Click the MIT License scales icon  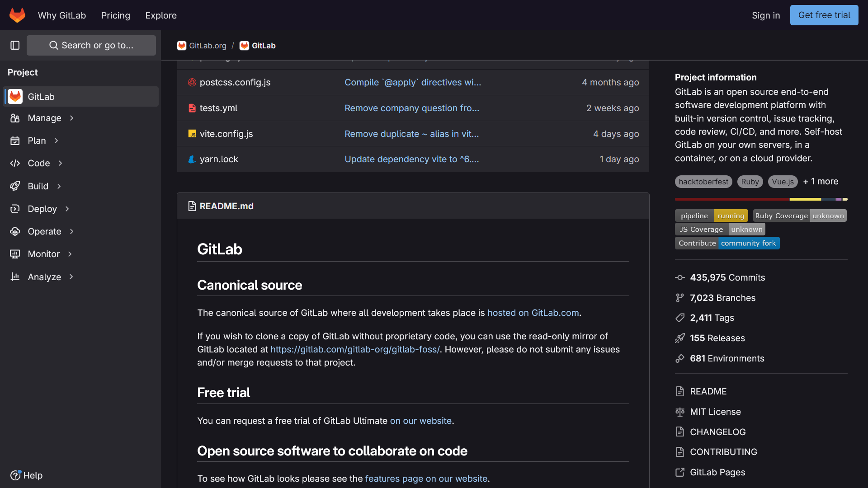(680, 412)
